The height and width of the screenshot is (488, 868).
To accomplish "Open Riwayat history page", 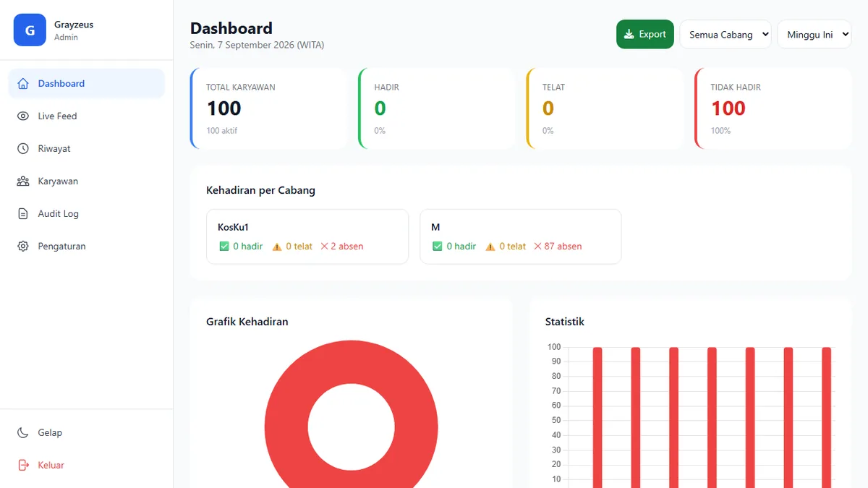I will pos(87,148).
